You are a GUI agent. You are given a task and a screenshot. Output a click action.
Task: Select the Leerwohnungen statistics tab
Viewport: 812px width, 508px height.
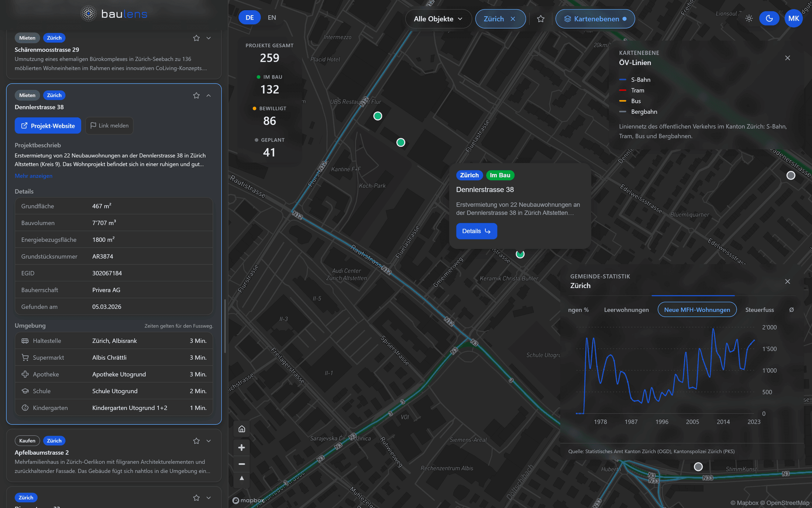pyautogui.click(x=626, y=310)
